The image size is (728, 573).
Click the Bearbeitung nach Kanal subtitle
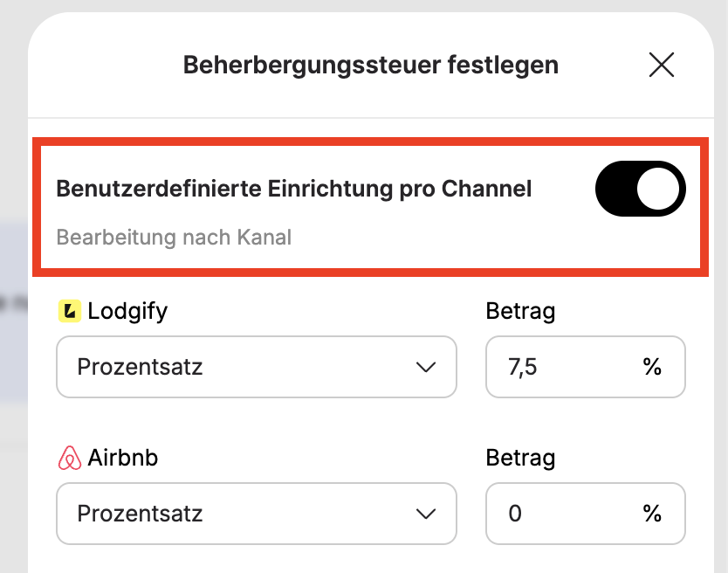(174, 237)
